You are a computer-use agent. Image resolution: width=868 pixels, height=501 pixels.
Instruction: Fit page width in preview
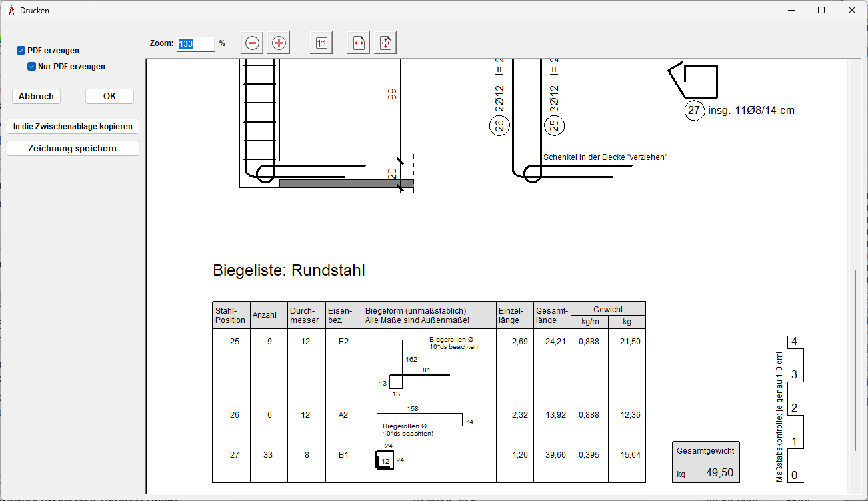(359, 43)
